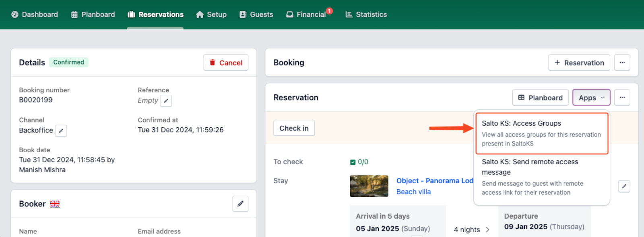
Task: Select Salto KS: Access Groups option
Action: [x=541, y=133]
